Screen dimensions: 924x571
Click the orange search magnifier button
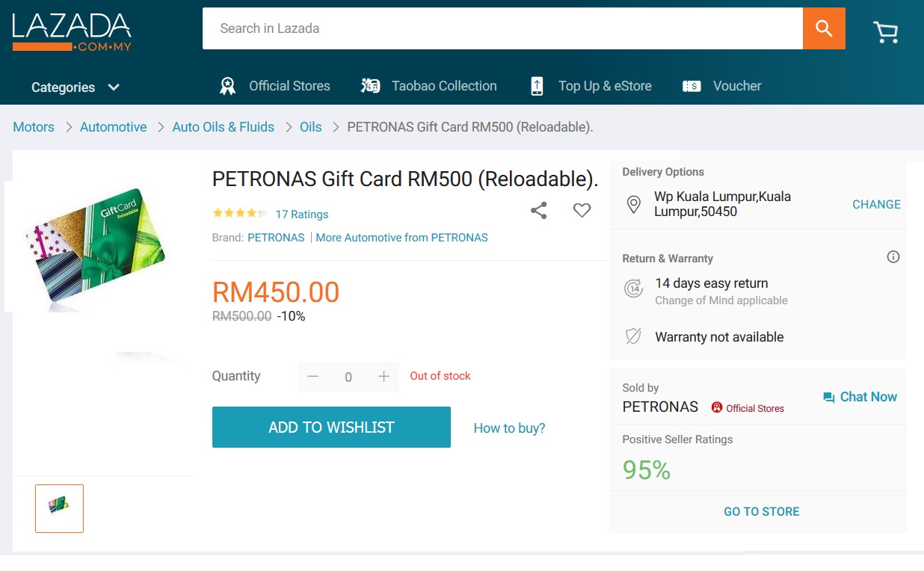[824, 28]
